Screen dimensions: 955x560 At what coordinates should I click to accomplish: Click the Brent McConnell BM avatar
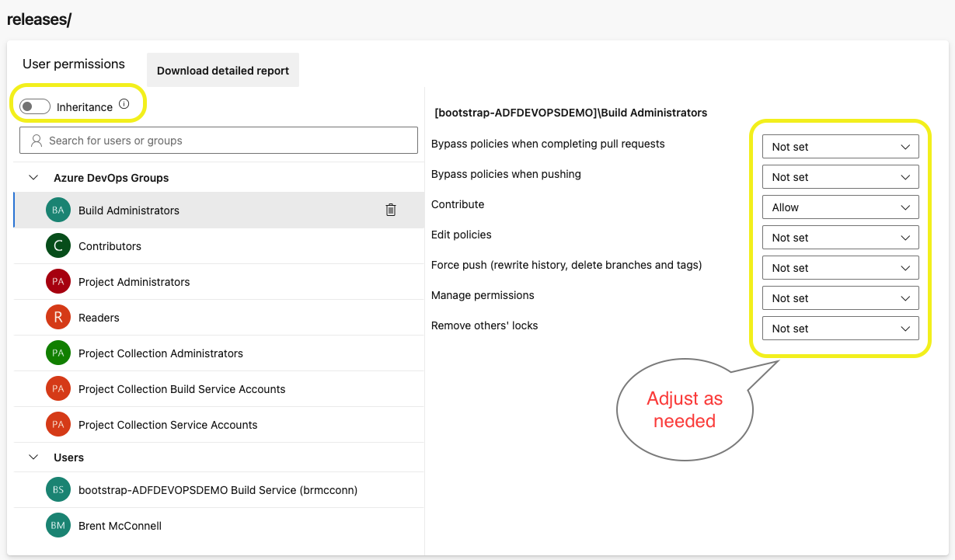coord(58,525)
